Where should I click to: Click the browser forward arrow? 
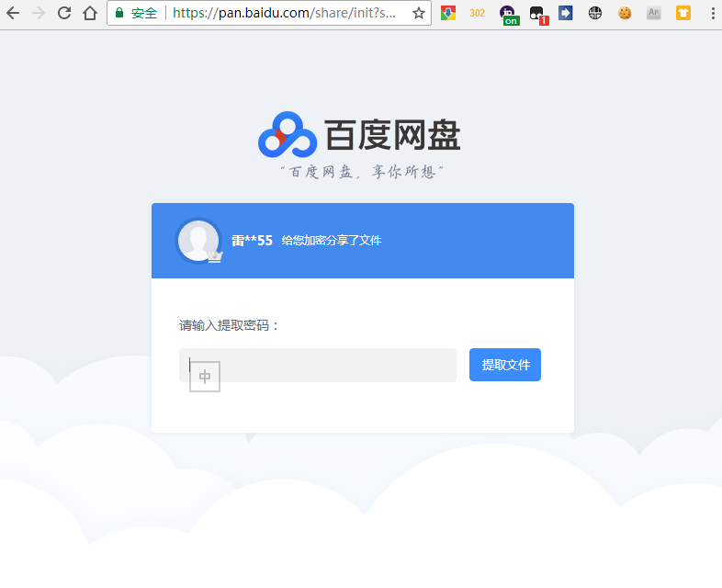click(39, 13)
